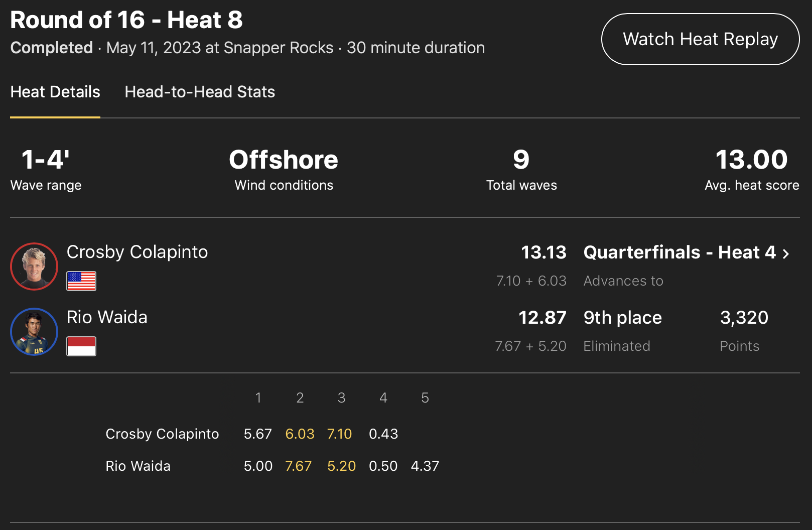Click Rio Waida's avatar photo
This screenshot has width=812, height=530.
pos(34,332)
